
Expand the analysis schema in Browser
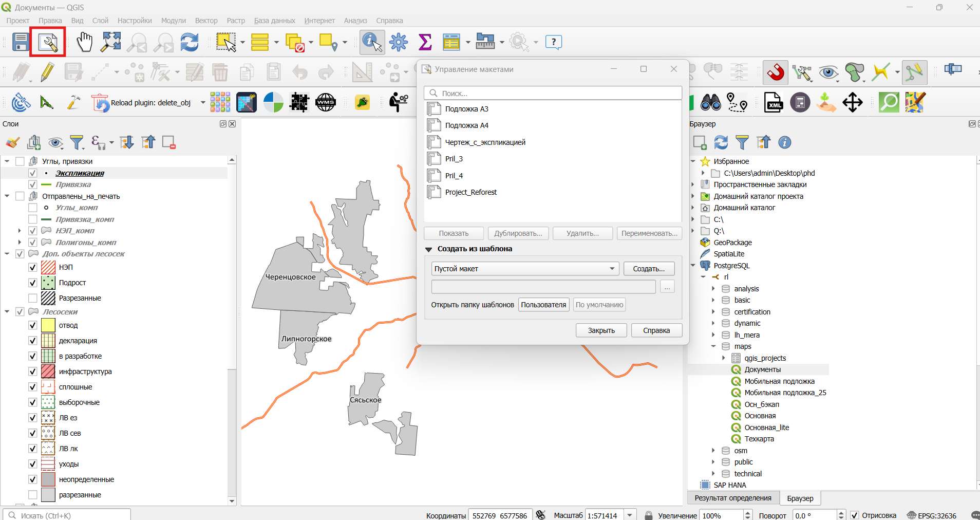point(713,289)
